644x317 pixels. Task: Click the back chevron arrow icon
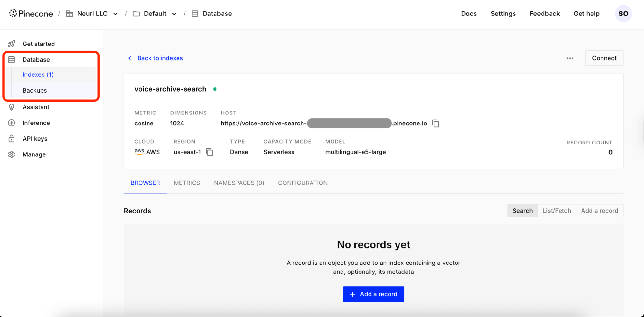[x=130, y=58]
